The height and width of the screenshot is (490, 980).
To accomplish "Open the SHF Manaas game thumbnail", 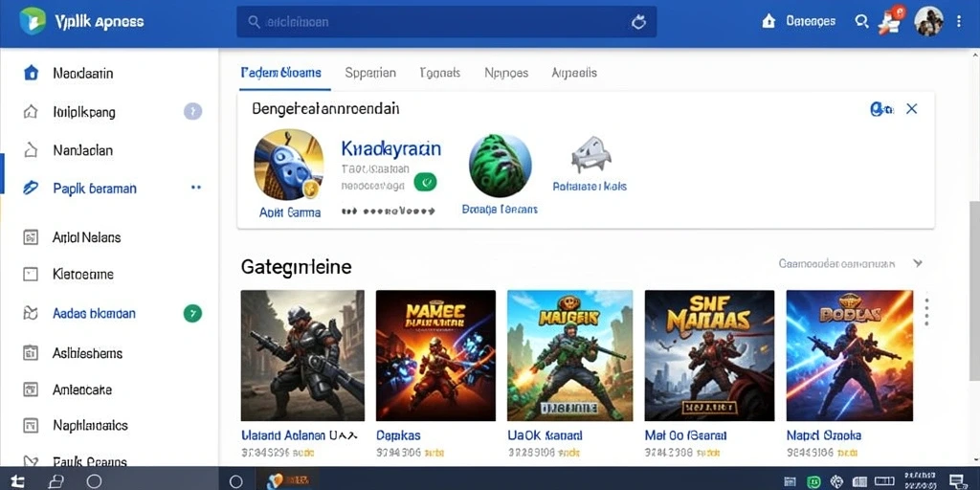I will (x=709, y=355).
